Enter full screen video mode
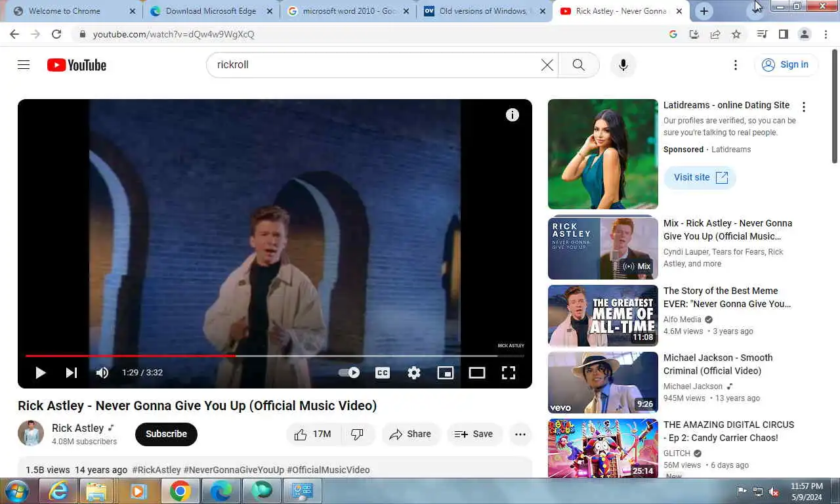This screenshot has width=840, height=504. [509, 373]
